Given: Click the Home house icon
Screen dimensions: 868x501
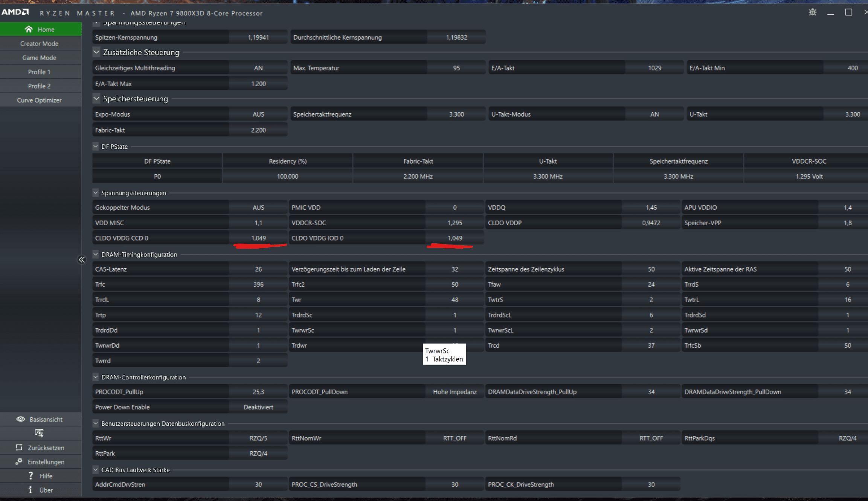Looking at the screenshot, I should tap(29, 29).
